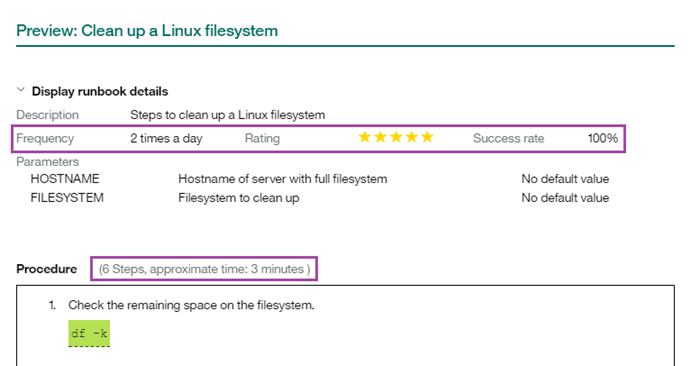This screenshot has width=700, height=366.
Task: Click the first gold rating star
Action: (x=365, y=137)
